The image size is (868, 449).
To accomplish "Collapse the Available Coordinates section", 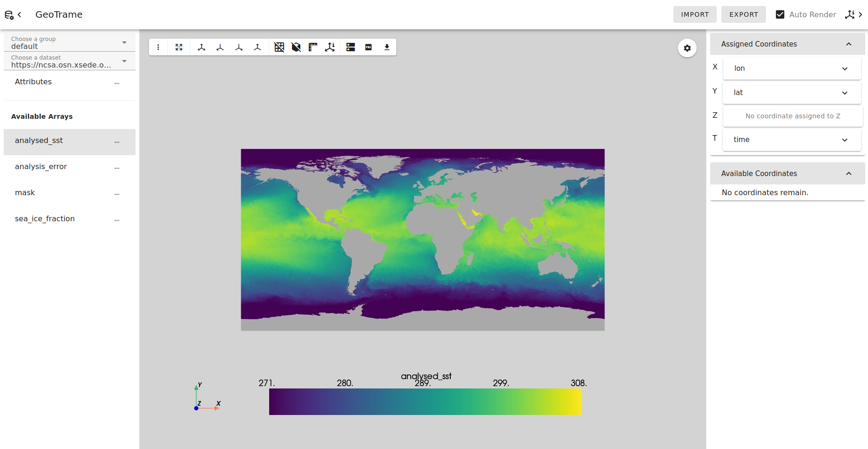I will coord(787,173).
